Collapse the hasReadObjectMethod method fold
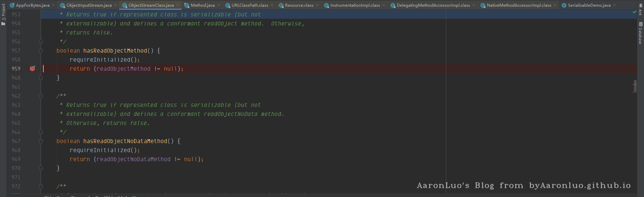This screenshot has height=197, width=644. (41, 51)
